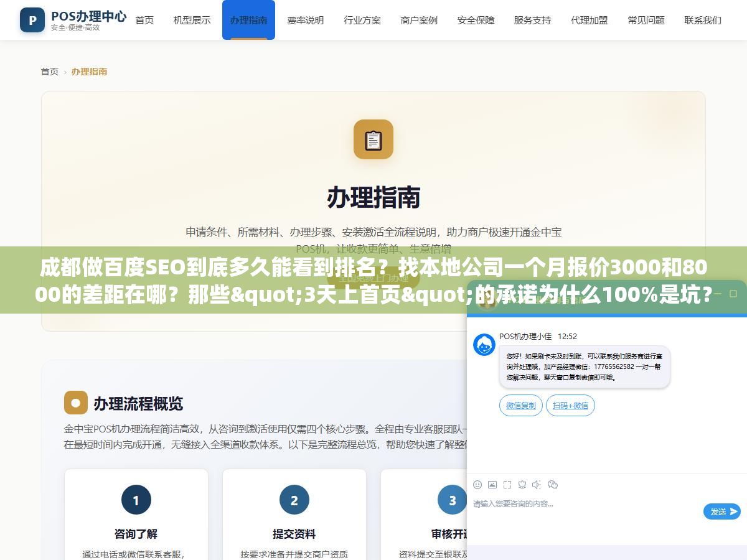Click the 微信复制 button in chat

[520, 406]
